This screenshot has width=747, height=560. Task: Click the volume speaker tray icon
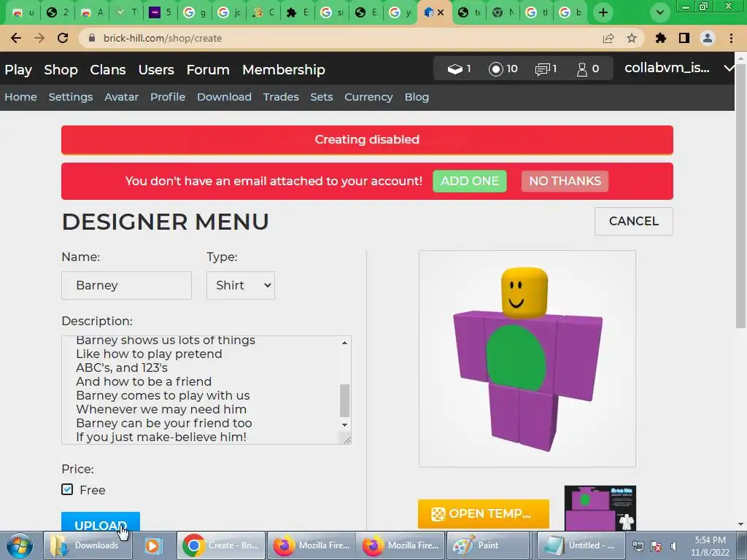pos(673,545)
